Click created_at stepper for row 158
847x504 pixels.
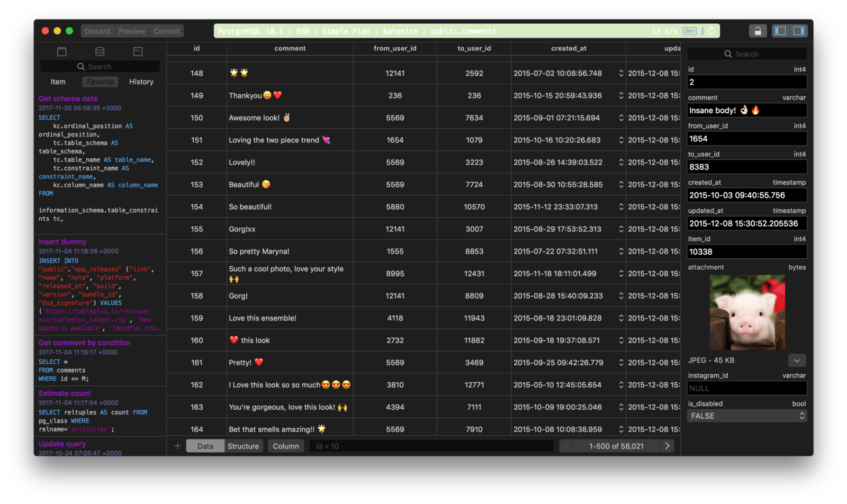point(621,295)
